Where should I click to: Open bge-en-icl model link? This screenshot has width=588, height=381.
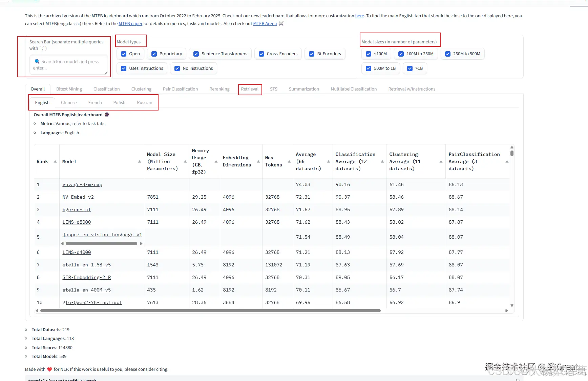coord(77,210)
